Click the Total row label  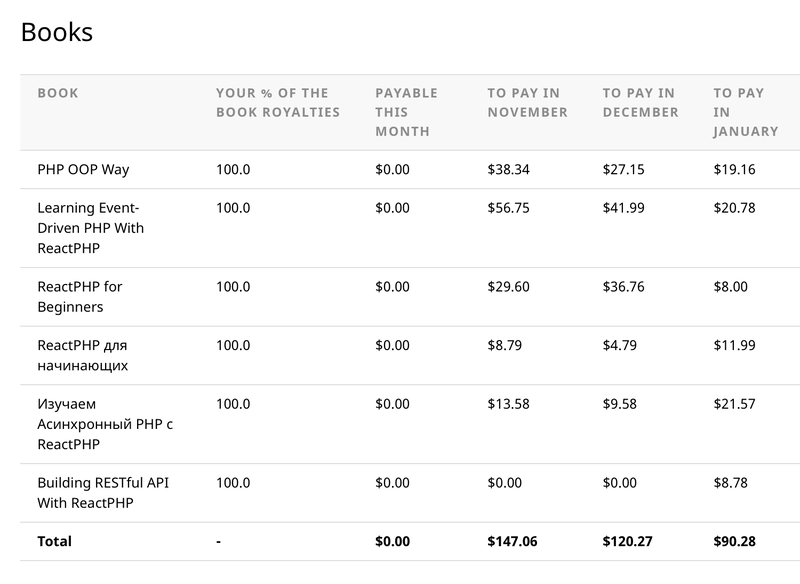tap(55, 541)
